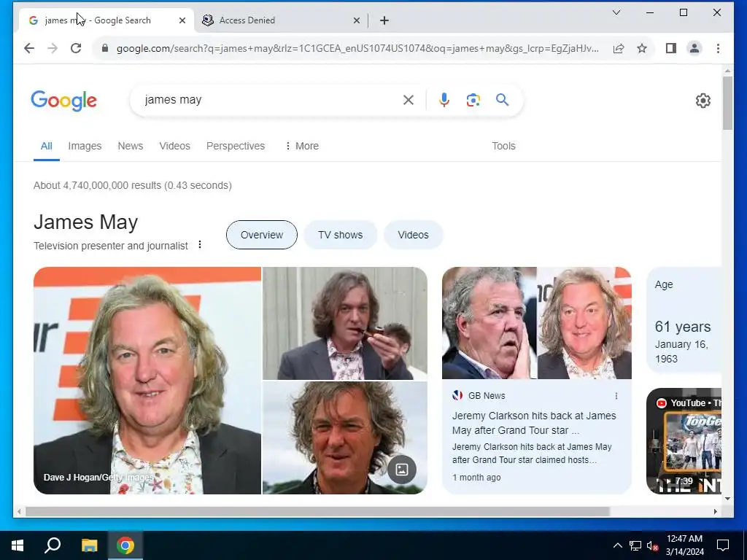Open the Age 61 years card
The width and height of the screenshot is (747, 560).
coord(684,321)
